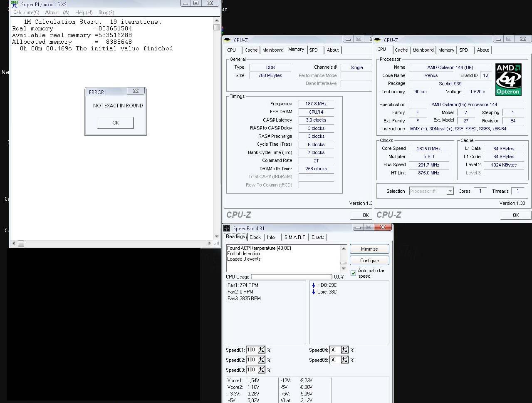Click the Speed04 spinner arrows
This screenshot has width=532, height=403.
coord(345,350)
